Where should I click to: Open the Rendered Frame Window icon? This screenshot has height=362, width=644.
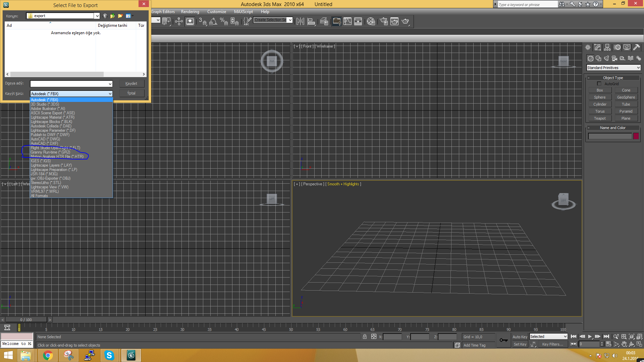[394, 21]
